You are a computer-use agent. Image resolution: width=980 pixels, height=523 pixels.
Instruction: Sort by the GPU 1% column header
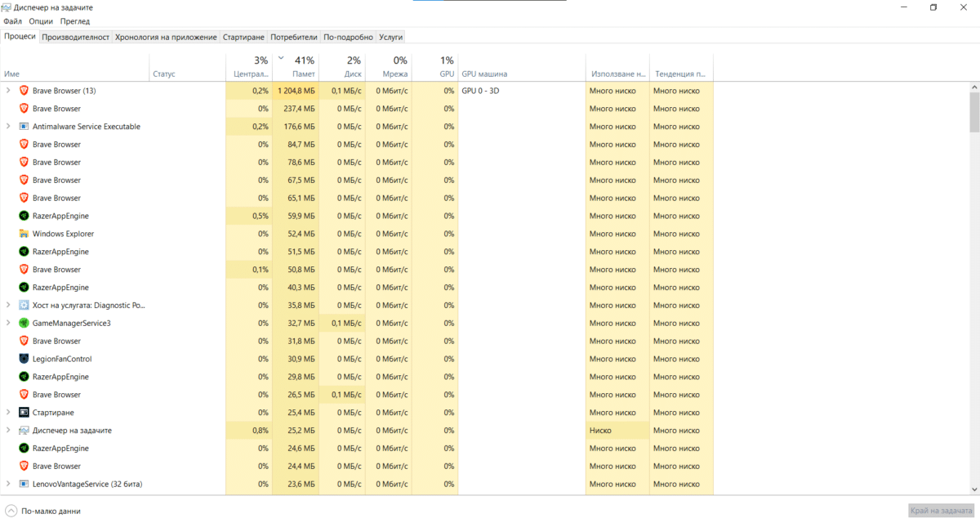pyautogui.click(x=435, y=67)
